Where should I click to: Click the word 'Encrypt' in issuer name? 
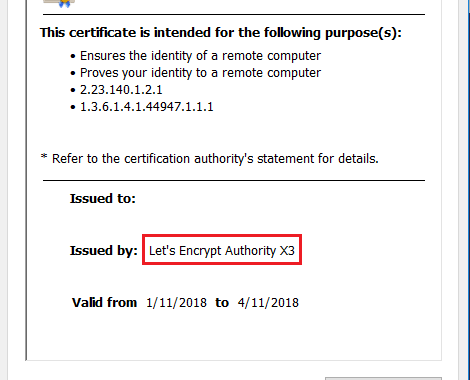click(200, 251)
